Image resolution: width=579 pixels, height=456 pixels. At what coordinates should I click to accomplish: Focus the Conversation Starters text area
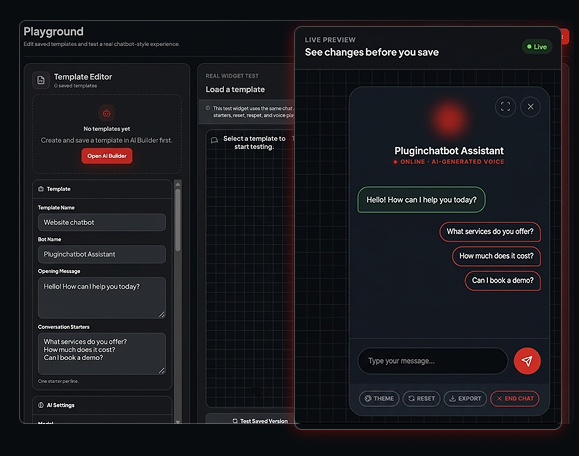tap(102, 354)
